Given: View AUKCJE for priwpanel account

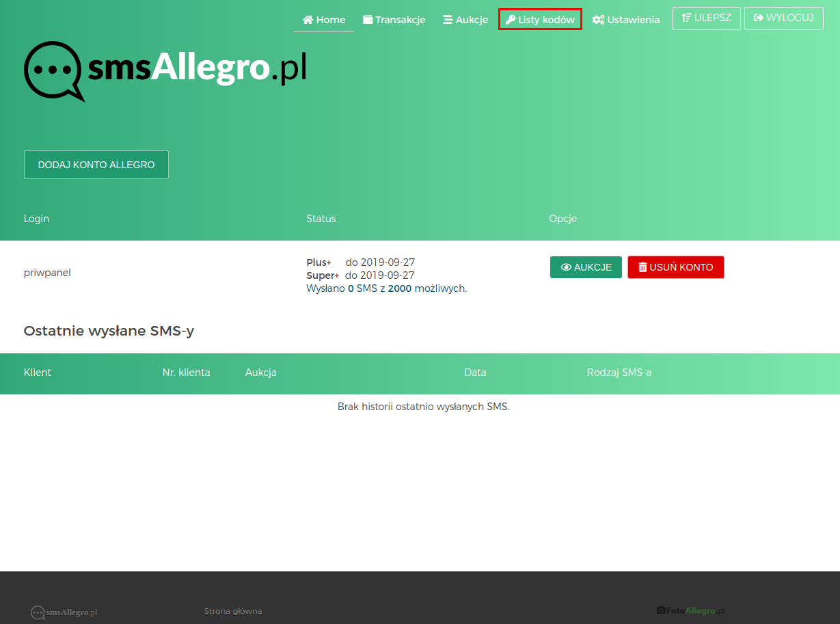Looking at the screenshot, I should (586, 267).
